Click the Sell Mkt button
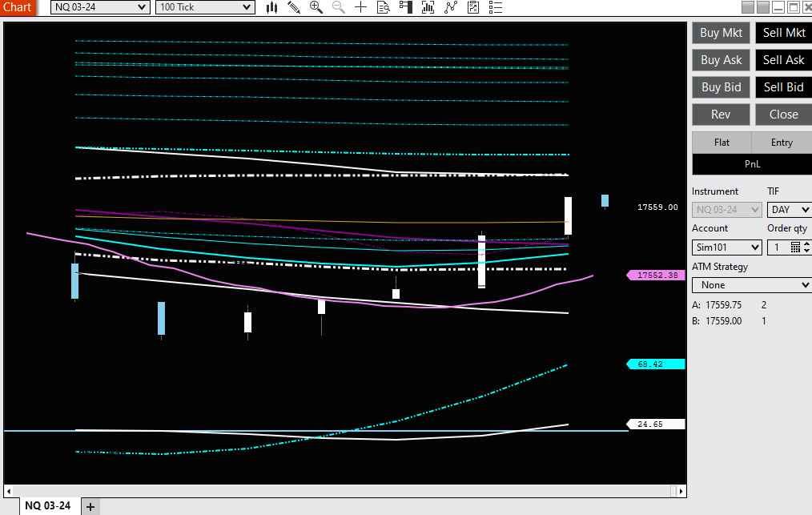Screen dimensions: 812x515 click(x=784, y=33)
